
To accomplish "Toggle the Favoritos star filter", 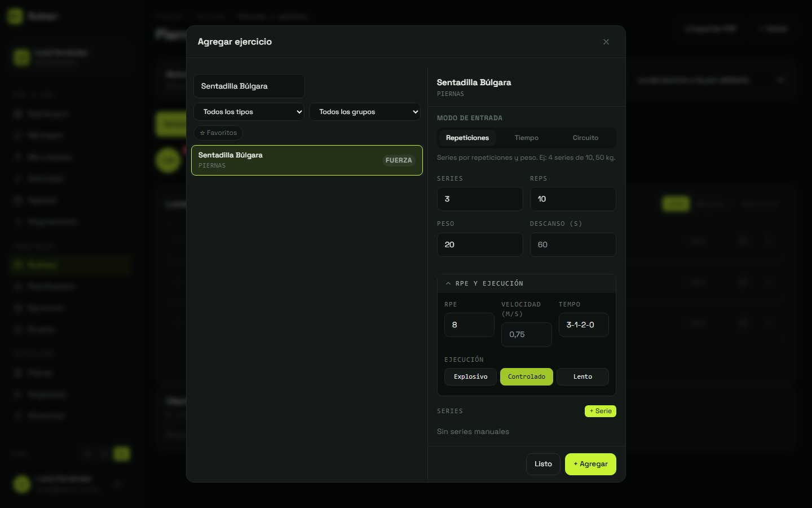I will pyautogui.click(x=218, y=133).
